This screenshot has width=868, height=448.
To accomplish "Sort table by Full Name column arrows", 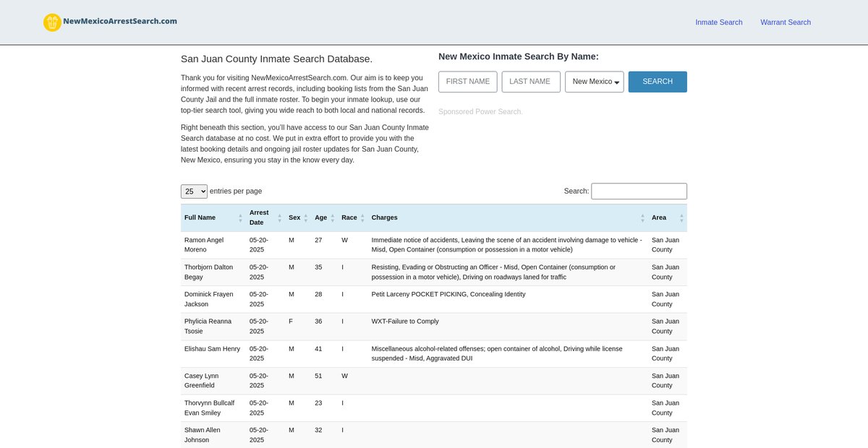I will (x=240, y=217).
